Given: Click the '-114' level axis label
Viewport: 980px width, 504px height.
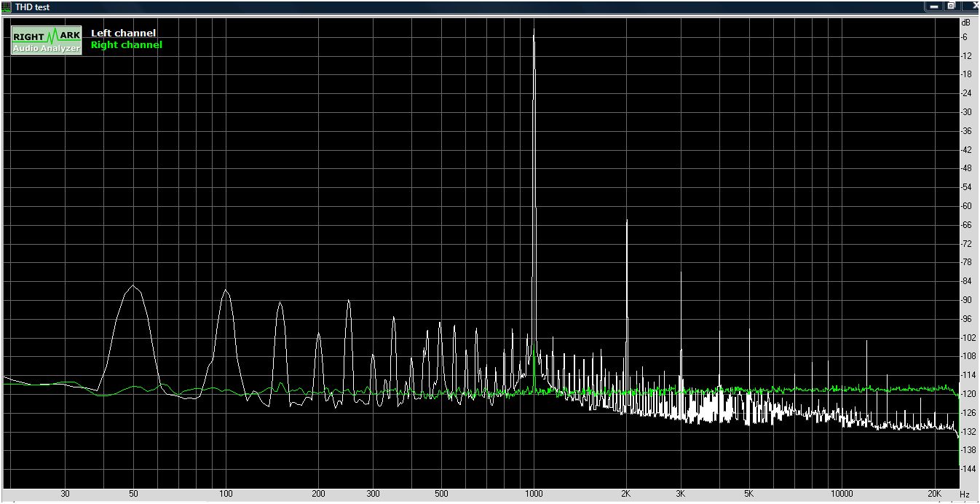Looking at the screenshot, I should (968, 375).
